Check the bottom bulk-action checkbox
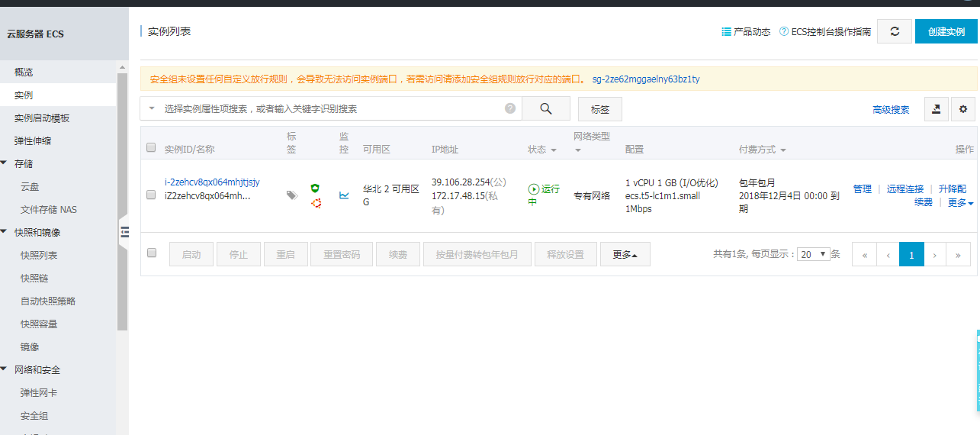The image size is (980, 435). (x=151, y=253)
